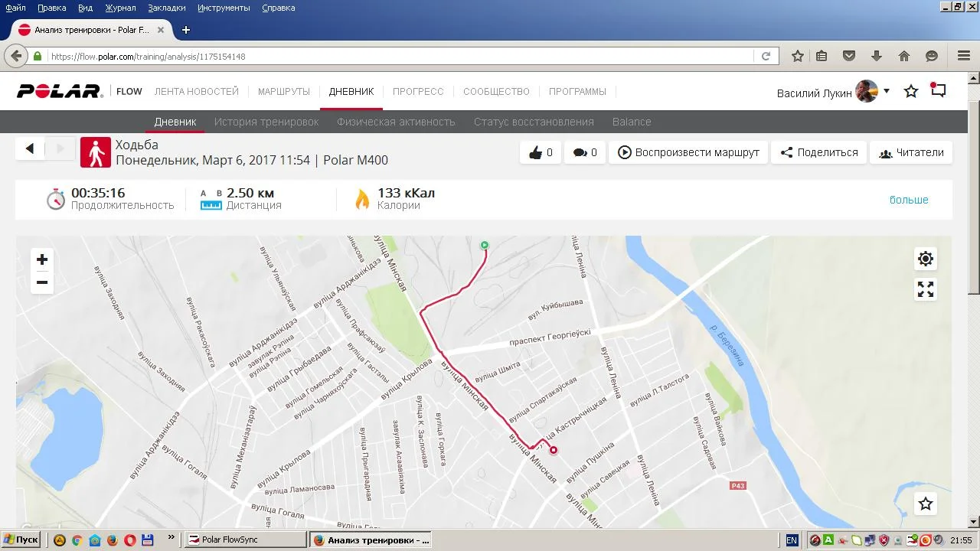Launch Chrome from quick launch
This screenshot has width=980, height=551.
click(x=77, y=540)
